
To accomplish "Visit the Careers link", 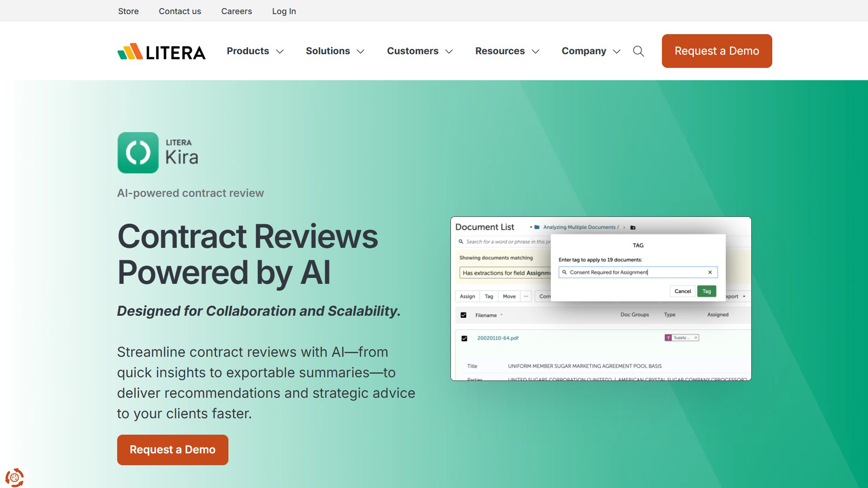I will [236, 11].
